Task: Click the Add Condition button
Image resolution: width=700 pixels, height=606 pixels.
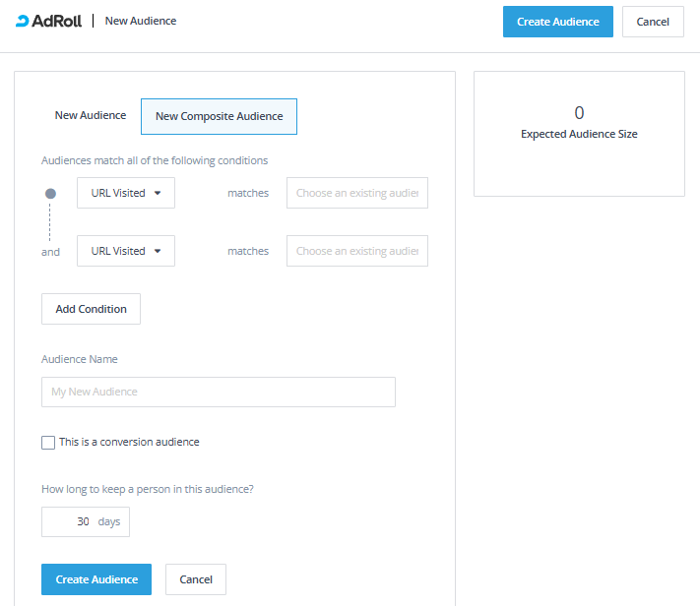Action: point(91,309)
